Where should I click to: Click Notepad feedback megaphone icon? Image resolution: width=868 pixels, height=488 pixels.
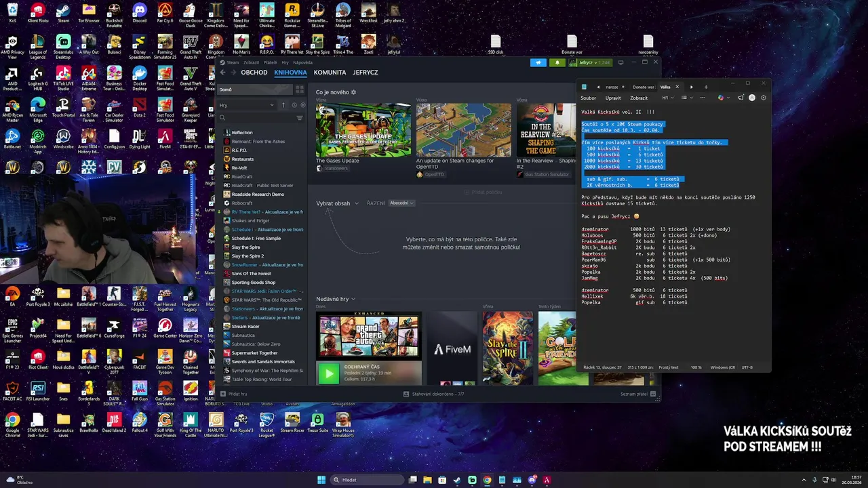(741, 98)
